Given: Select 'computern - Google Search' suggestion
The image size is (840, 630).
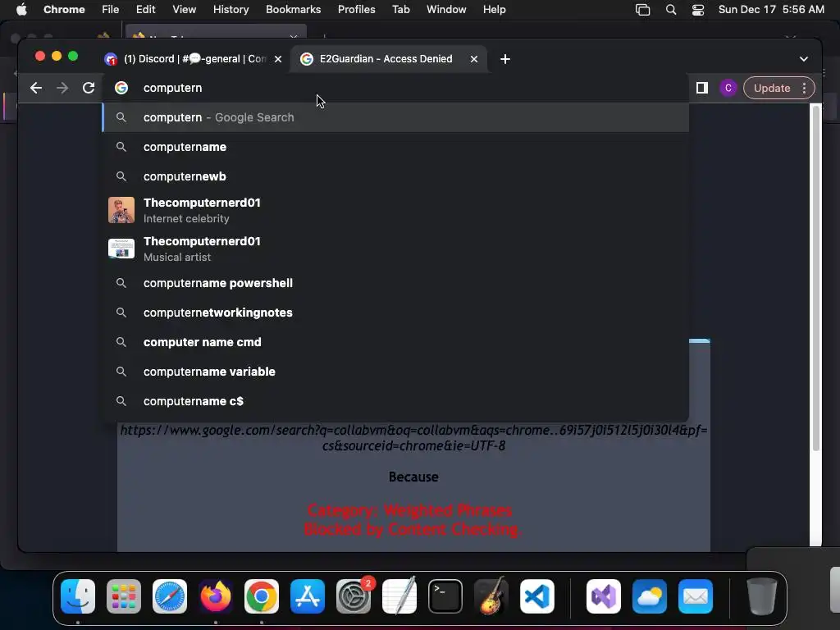Looking at the screenshot, I should [395, 117].
